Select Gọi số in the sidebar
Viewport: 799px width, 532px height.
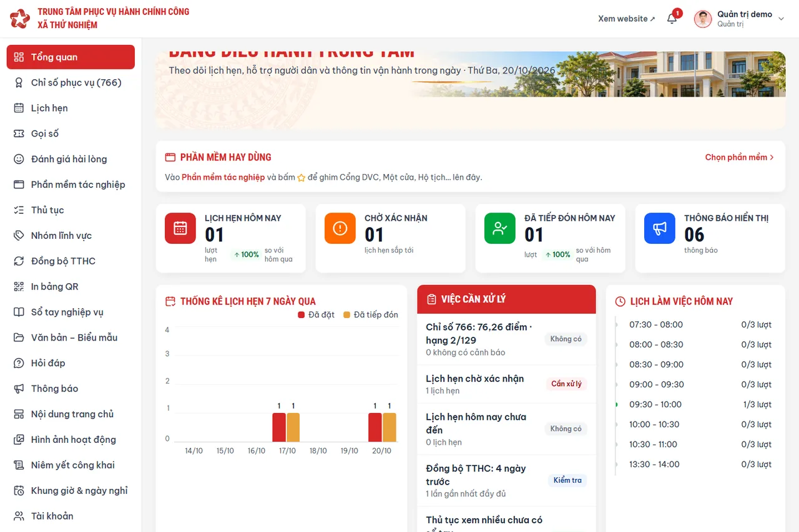(71, 133)
